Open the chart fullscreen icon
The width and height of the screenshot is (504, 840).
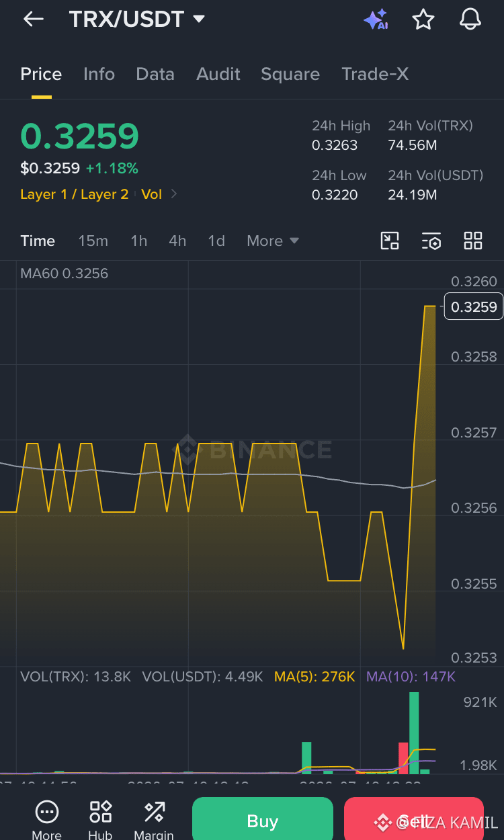point(390,241)
